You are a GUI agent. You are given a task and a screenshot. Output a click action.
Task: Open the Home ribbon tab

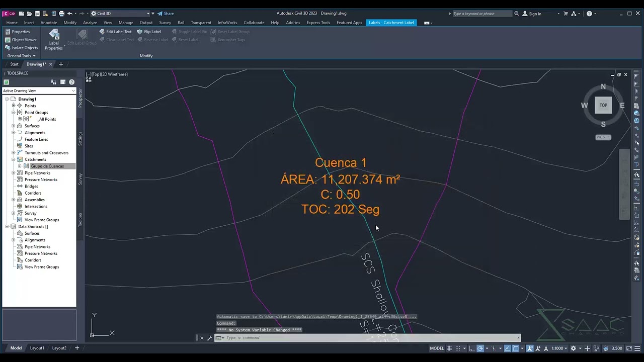coord(12,23)
